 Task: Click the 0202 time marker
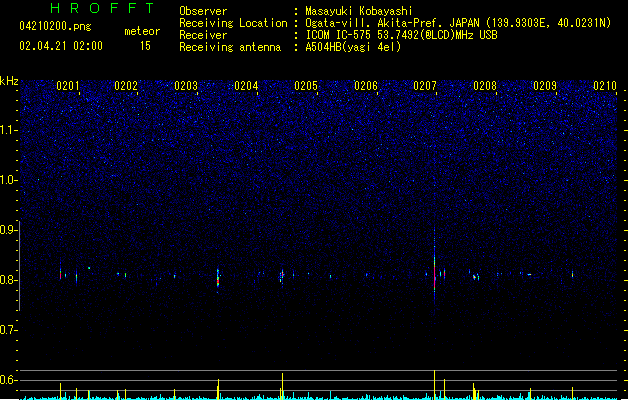126,86
